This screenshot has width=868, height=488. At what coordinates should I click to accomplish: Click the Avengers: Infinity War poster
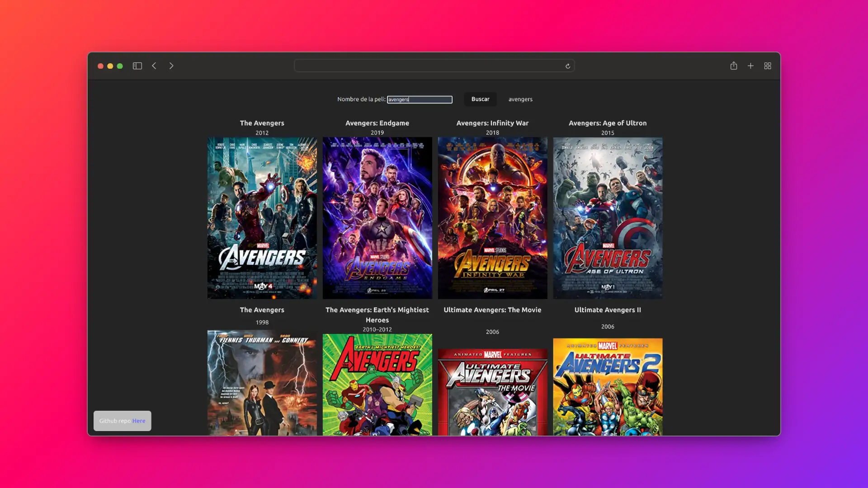pyautogui.click(x=493, y=218)
